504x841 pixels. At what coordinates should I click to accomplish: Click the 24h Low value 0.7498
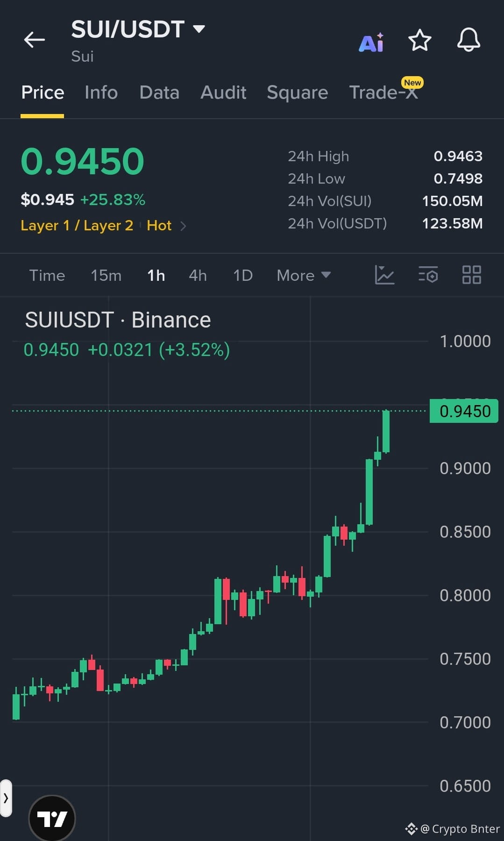[x=458, y=178]
